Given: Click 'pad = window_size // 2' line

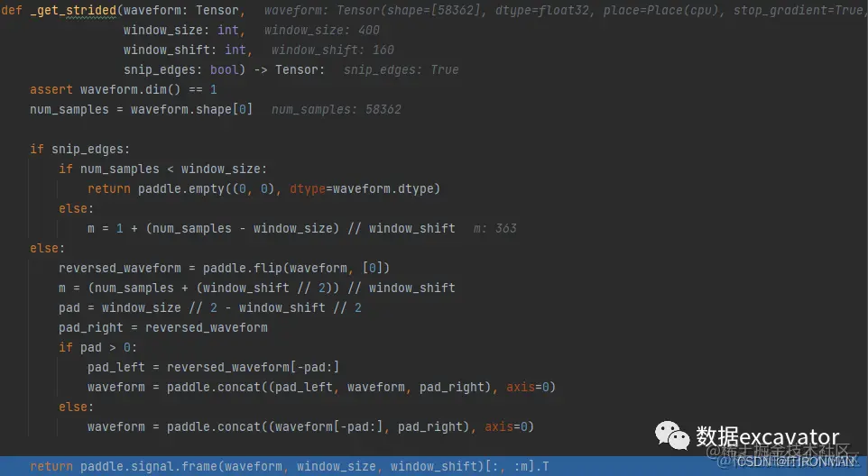Looking at the screenshot, I should click(210, 308).
